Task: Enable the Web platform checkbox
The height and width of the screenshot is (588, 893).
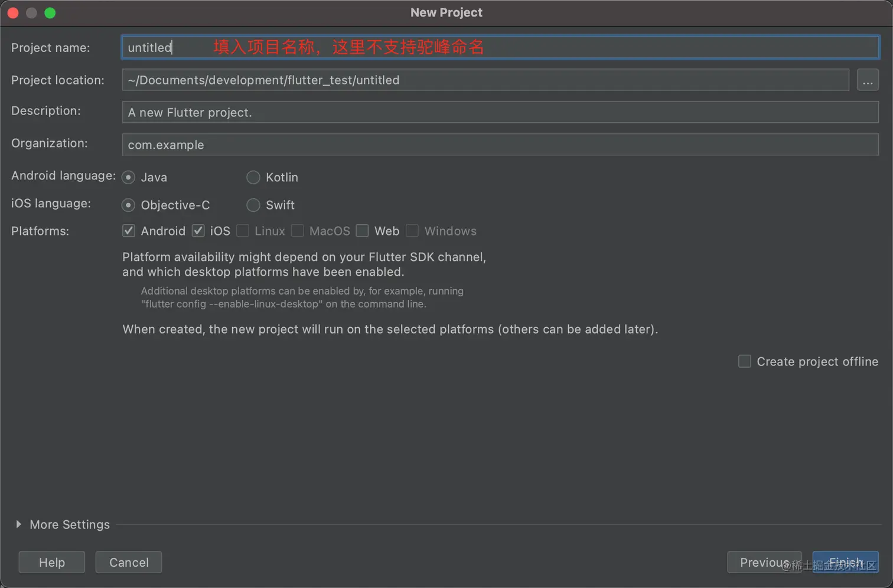Action: (x=363, y=231)
